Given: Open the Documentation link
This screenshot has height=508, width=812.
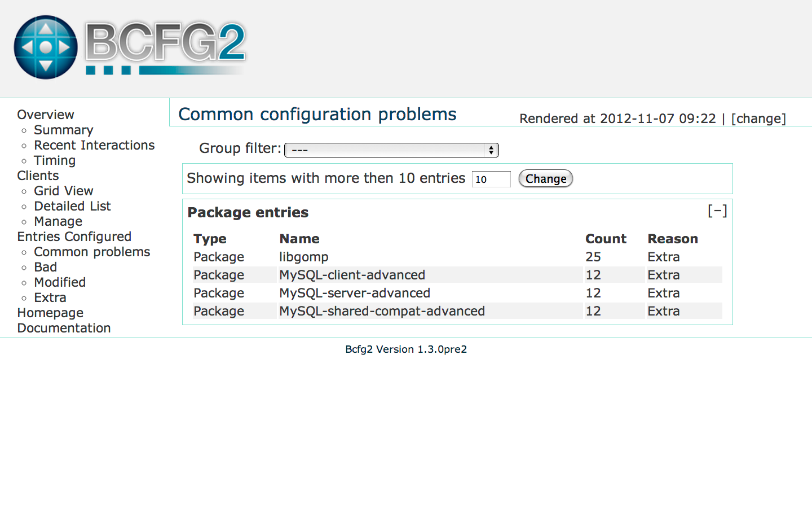Looking at the screenshot, I should tap(64, 328).
